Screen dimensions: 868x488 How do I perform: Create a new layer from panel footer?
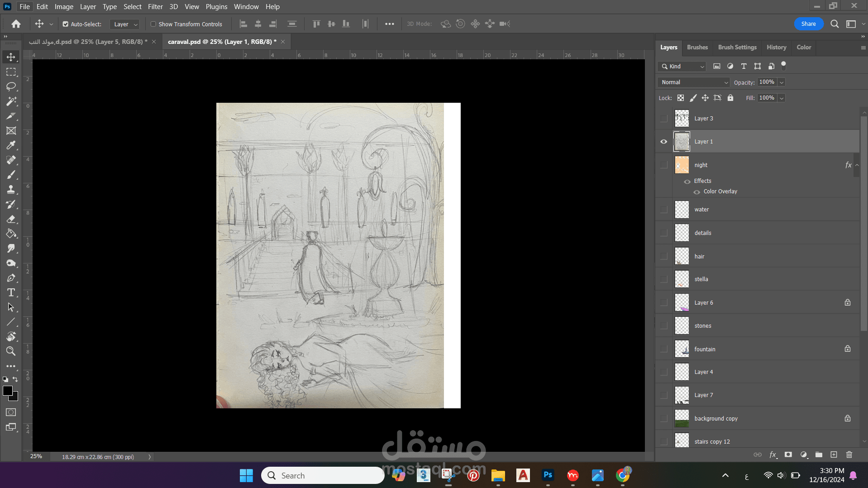(834, 455)
